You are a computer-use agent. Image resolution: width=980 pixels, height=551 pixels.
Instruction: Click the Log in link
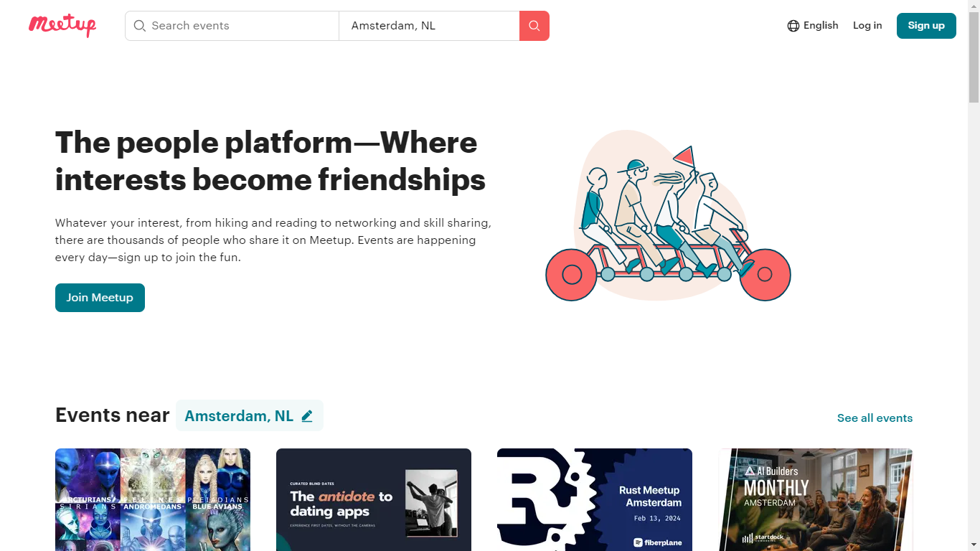[x=867, y=26]
